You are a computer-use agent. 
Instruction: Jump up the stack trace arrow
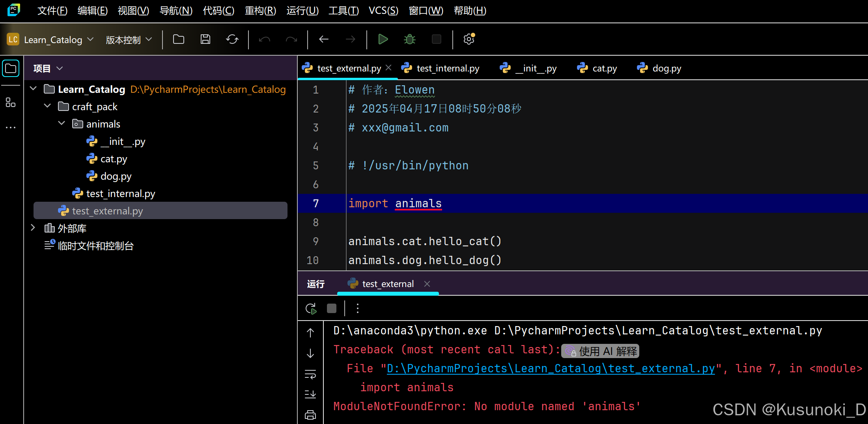pos(311,333)
